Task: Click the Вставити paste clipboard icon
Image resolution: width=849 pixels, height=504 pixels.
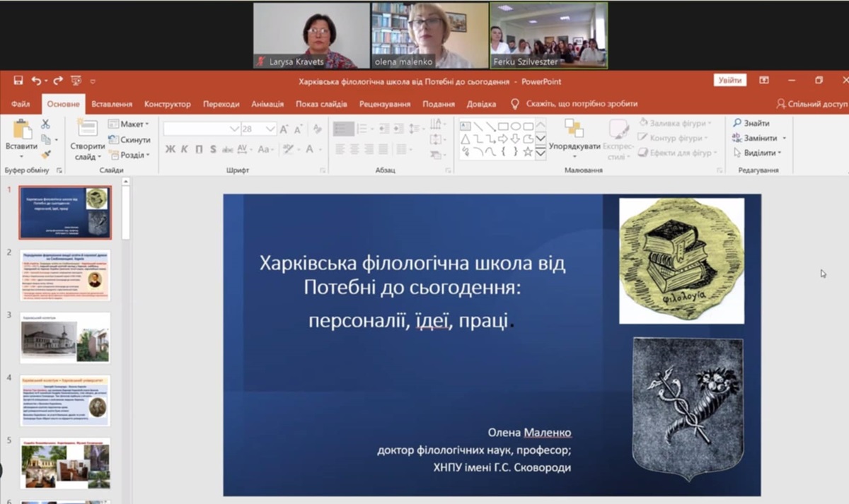Action: click(x=21, y=129)
